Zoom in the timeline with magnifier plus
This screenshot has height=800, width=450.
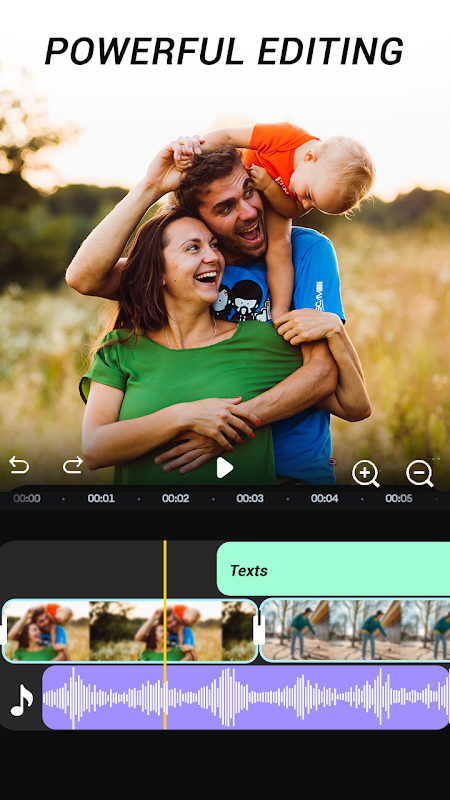click(365, 473)
